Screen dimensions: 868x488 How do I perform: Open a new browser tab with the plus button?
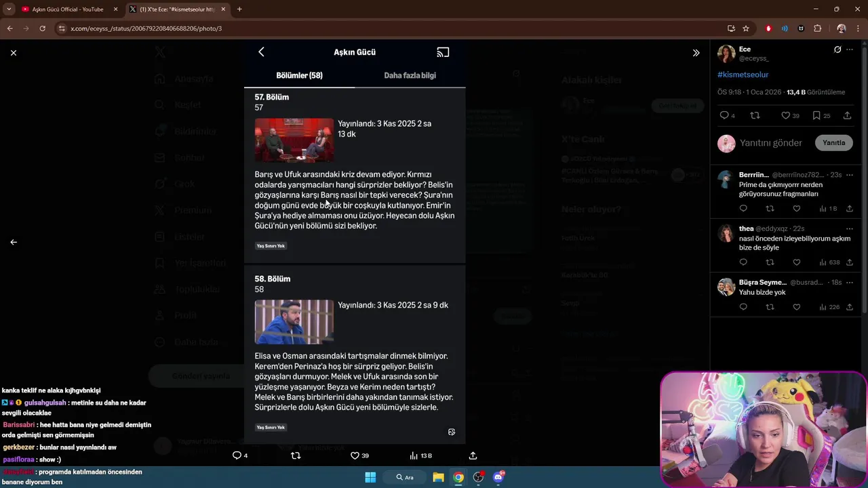click(239, 9)
